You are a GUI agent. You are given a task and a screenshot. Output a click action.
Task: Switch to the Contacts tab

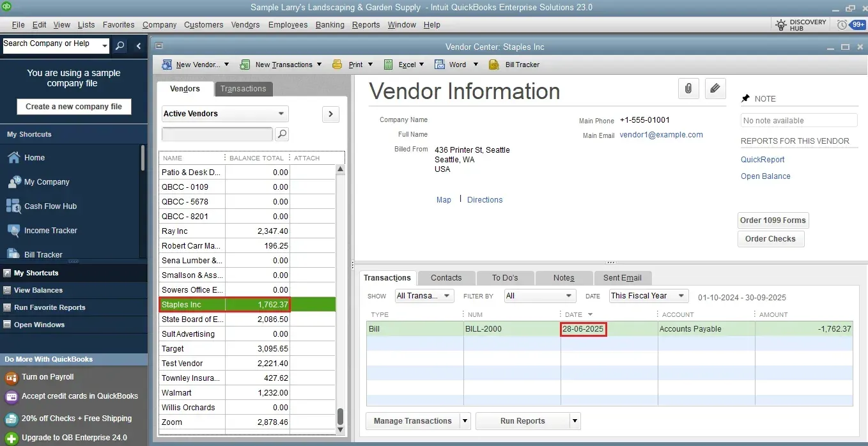pos(446,278)
